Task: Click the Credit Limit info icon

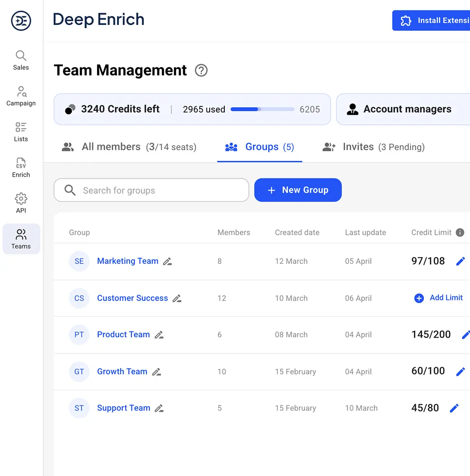Action: point(460,233)
